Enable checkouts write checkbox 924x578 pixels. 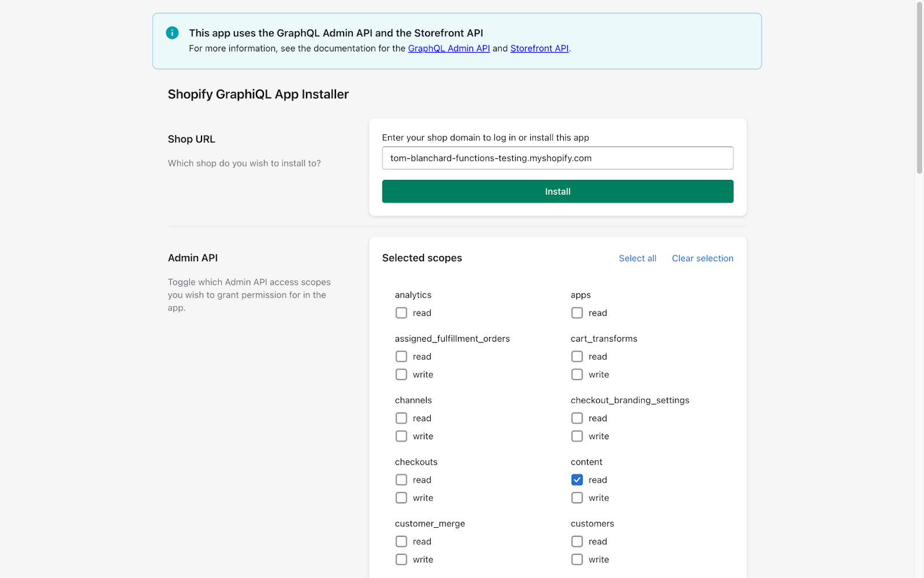401,498
